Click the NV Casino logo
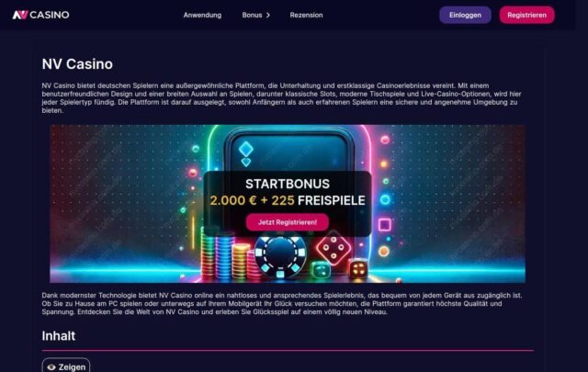 (40, 15)
